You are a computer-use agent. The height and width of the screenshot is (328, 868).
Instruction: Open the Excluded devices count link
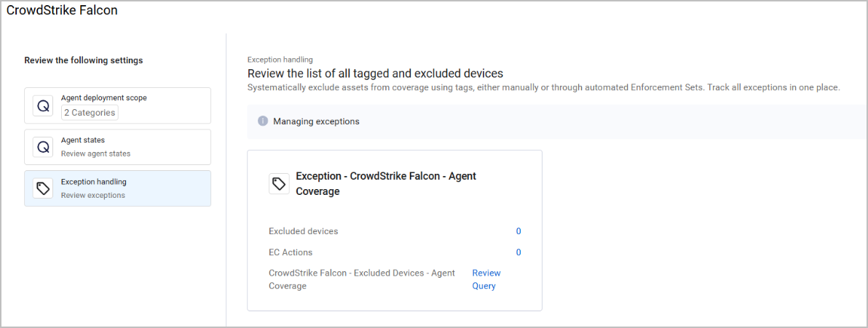pyautogui.click(x=518, y=231)
